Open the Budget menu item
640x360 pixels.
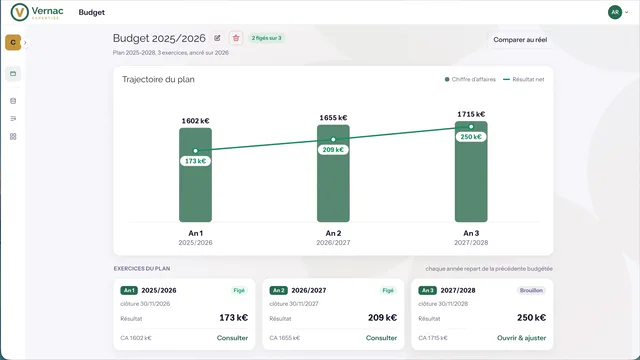click(91, 13)
